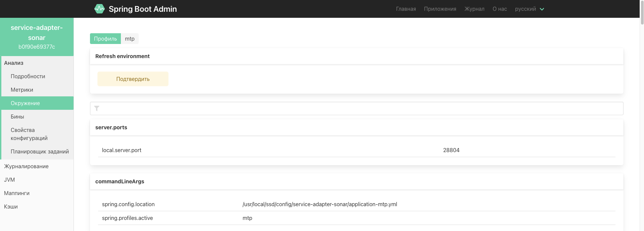Go to Главная in top navigation
This screenshot has width=644, height=231.
406,9
